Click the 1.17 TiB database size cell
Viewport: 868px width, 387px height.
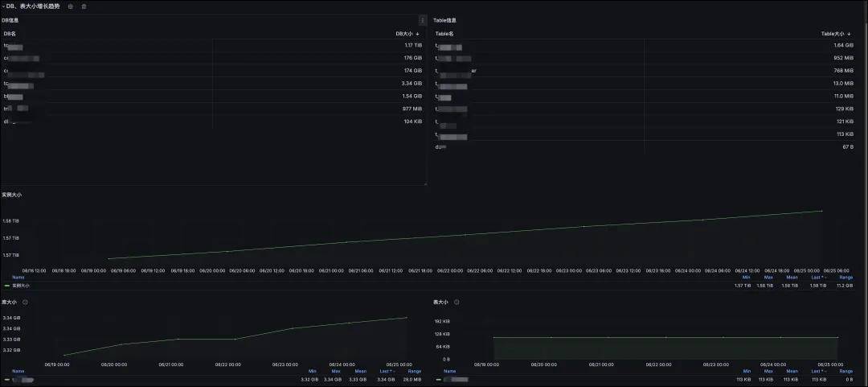[413, 46]
